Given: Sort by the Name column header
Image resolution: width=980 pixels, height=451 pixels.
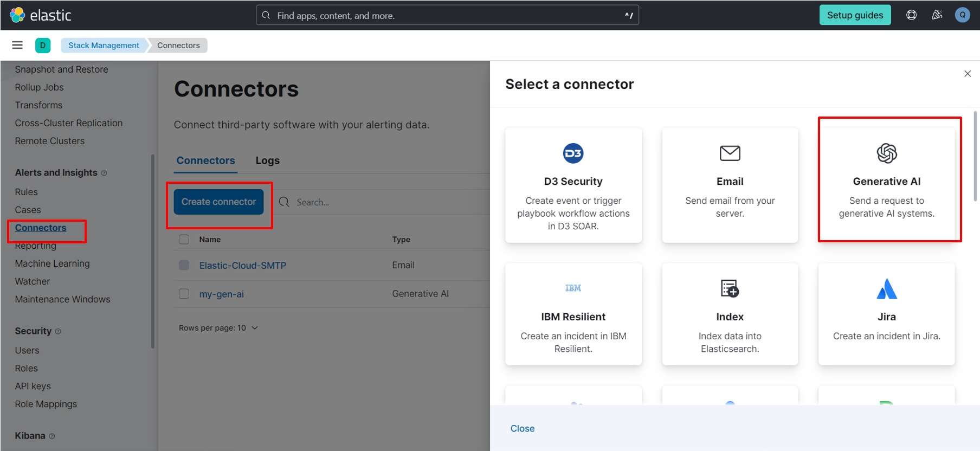Looking at the screenshot, I should (x=210, y=240).
